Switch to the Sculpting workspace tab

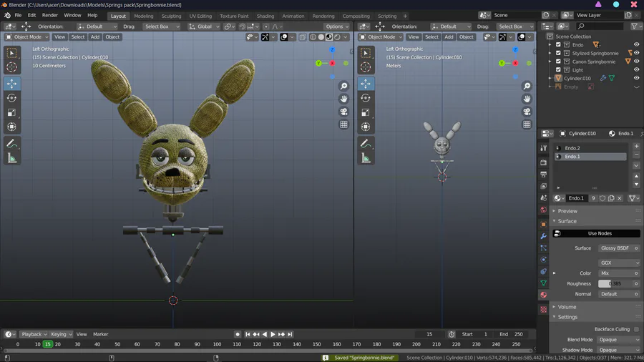click(x=171, y=16)
